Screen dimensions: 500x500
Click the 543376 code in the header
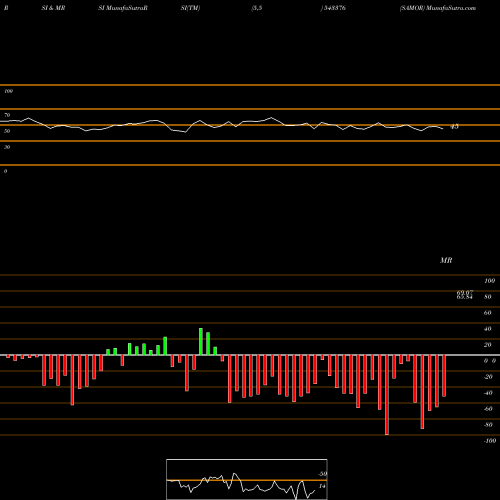[x=334, y=8]
